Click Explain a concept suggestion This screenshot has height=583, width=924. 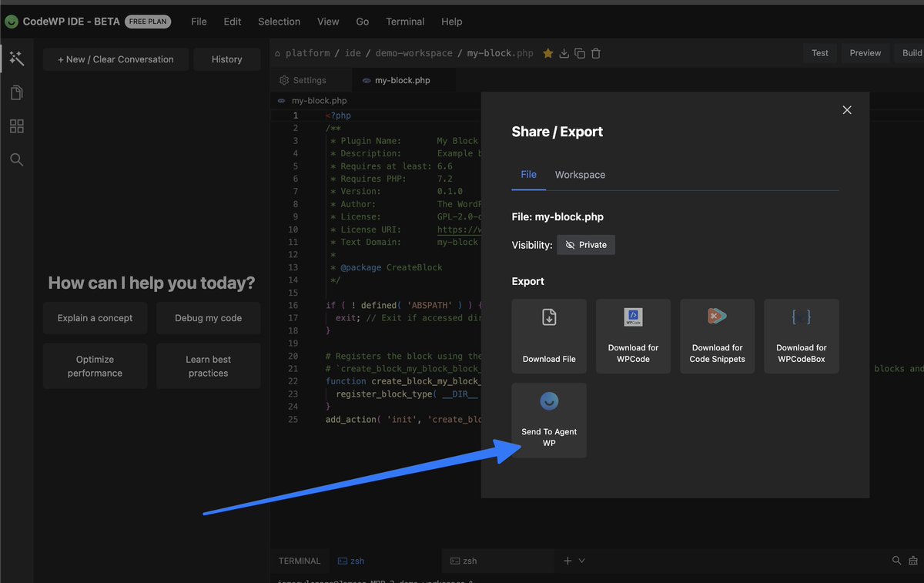95,318
